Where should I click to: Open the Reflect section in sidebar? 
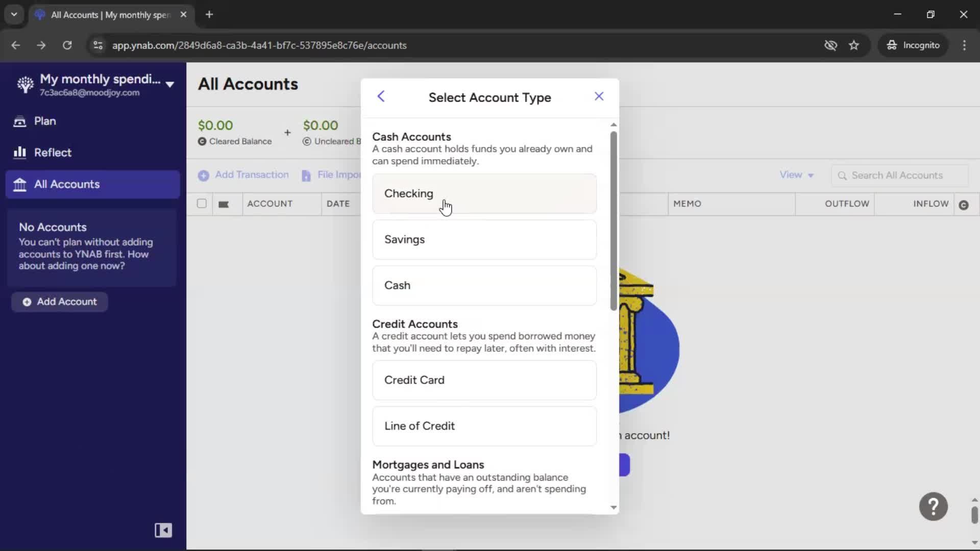click(92, 153)
